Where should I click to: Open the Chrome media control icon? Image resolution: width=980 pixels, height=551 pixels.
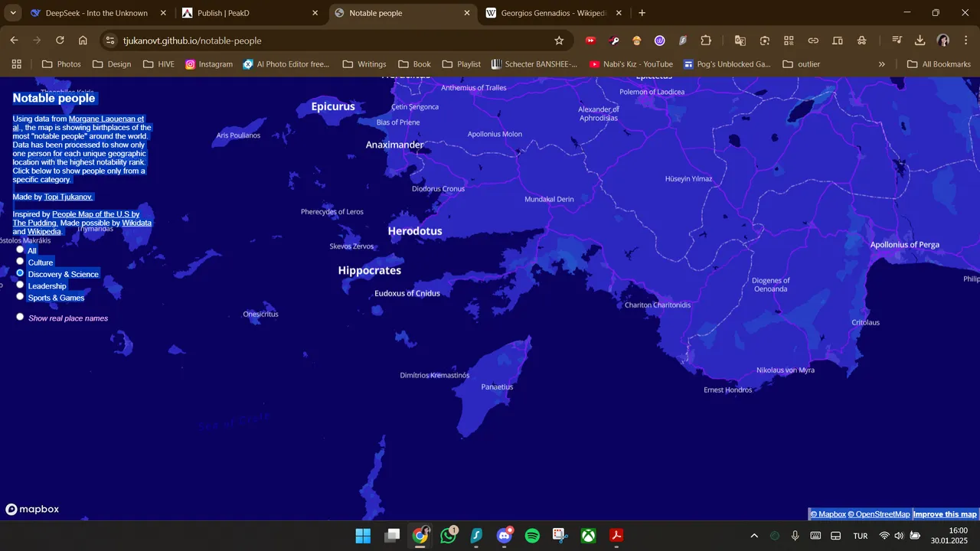[897, 41]
